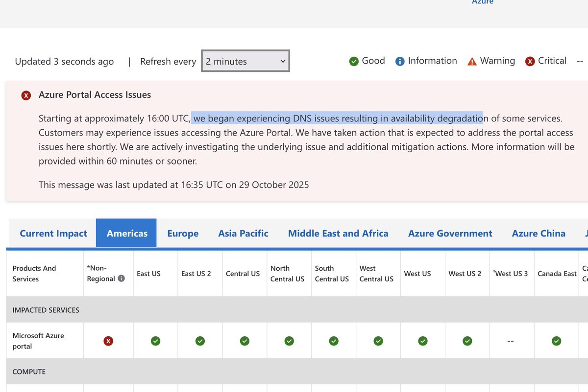This screenshot has width=588, height=392.
Task: Click the Microsoft Azure portal row label
Action: point(38,341)
